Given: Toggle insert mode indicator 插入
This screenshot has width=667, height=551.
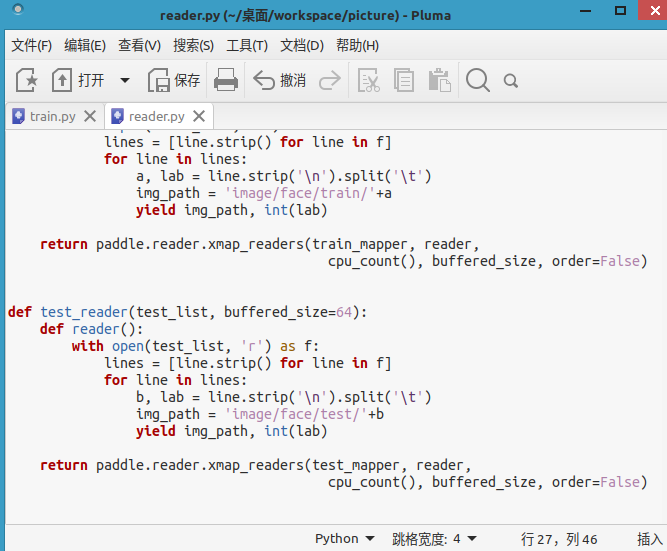Looking at the screenshot, I should 650,540.
